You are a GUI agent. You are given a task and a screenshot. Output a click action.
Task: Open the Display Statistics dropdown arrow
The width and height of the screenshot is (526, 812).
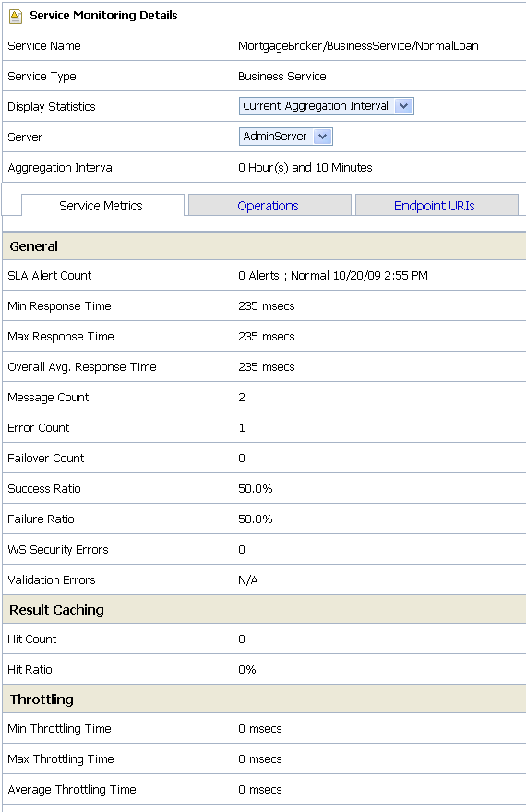click(404, 106)
